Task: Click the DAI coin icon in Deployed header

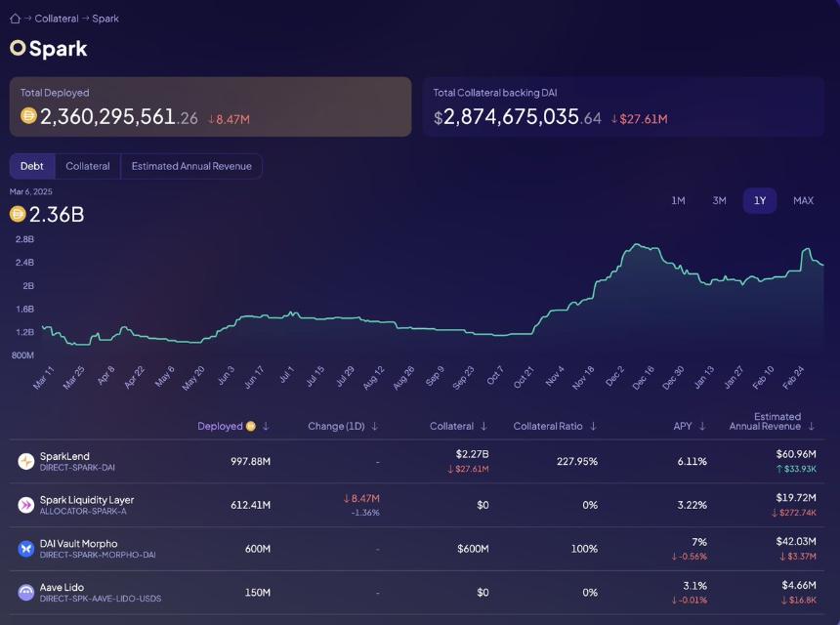Action: click(x=251, y=427)
